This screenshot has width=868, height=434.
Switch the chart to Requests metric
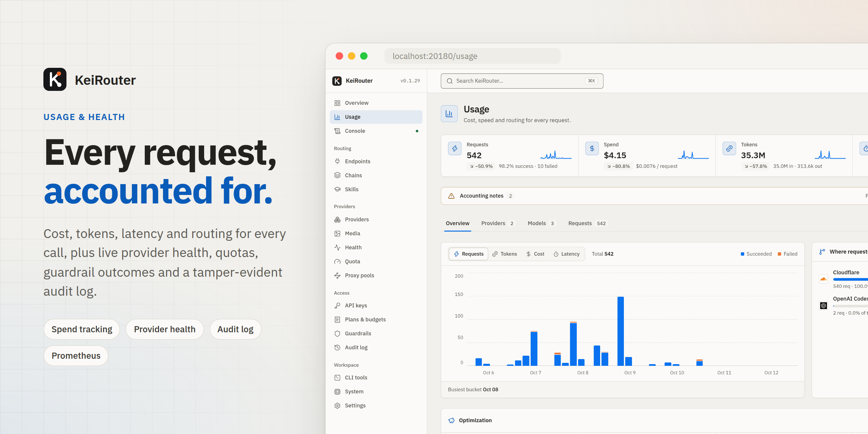point(469,254)
